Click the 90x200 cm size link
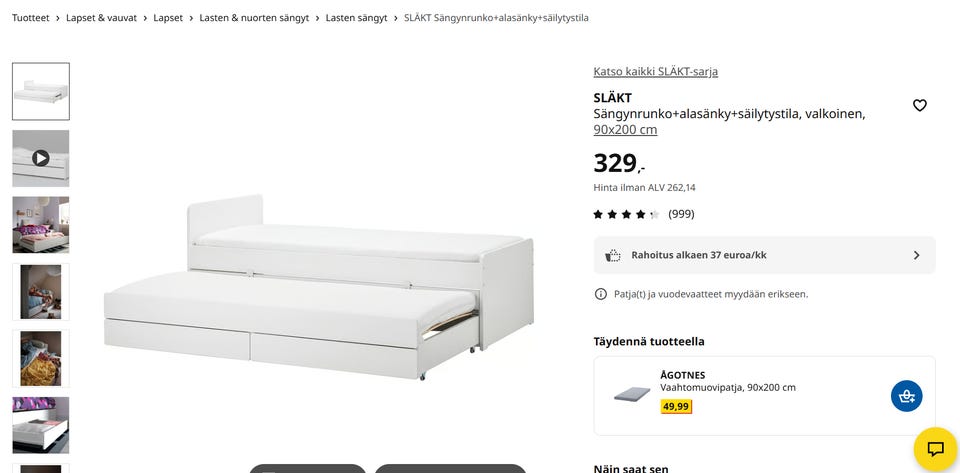The width and height of the screenshot is (960, 473). 625,130
